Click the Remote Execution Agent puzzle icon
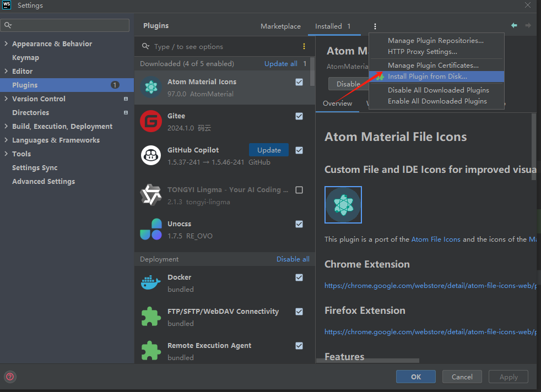 pyautogui.click(x=151, y=351)
